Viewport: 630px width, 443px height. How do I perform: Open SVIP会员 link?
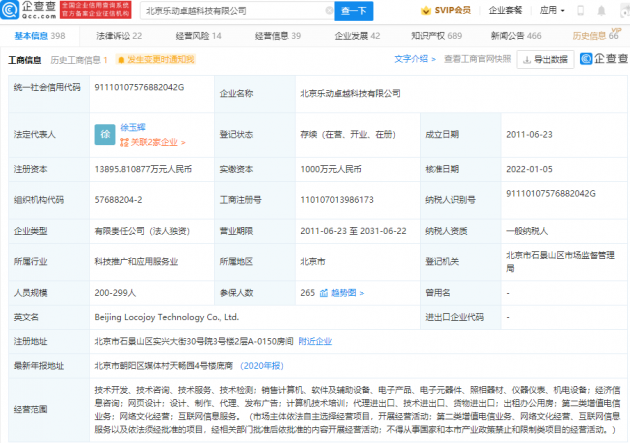[x=446, y=10]
